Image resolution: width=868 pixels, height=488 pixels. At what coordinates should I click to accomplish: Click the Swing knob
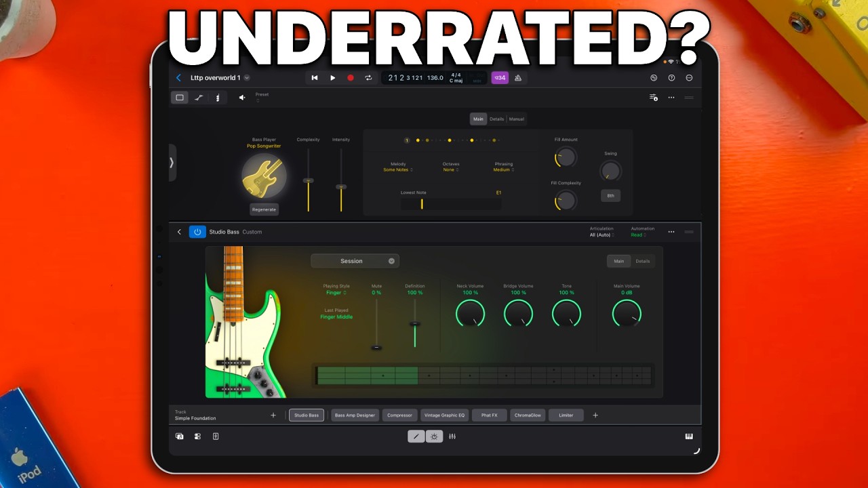click(x=610, y=171)
